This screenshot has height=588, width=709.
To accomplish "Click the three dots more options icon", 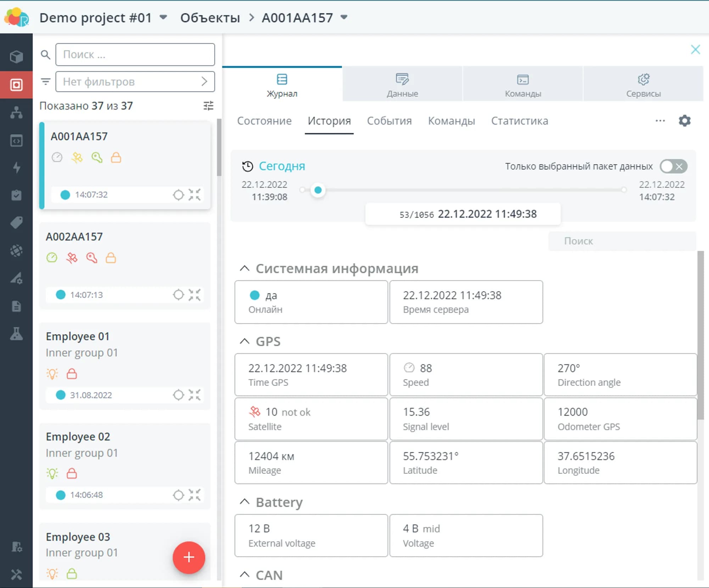I will coord(660,121).
